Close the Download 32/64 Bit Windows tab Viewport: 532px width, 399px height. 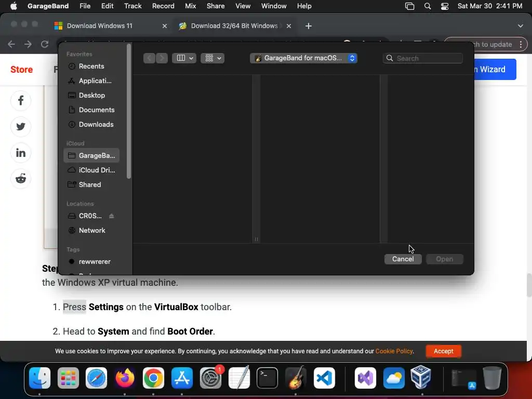[289, 26]
